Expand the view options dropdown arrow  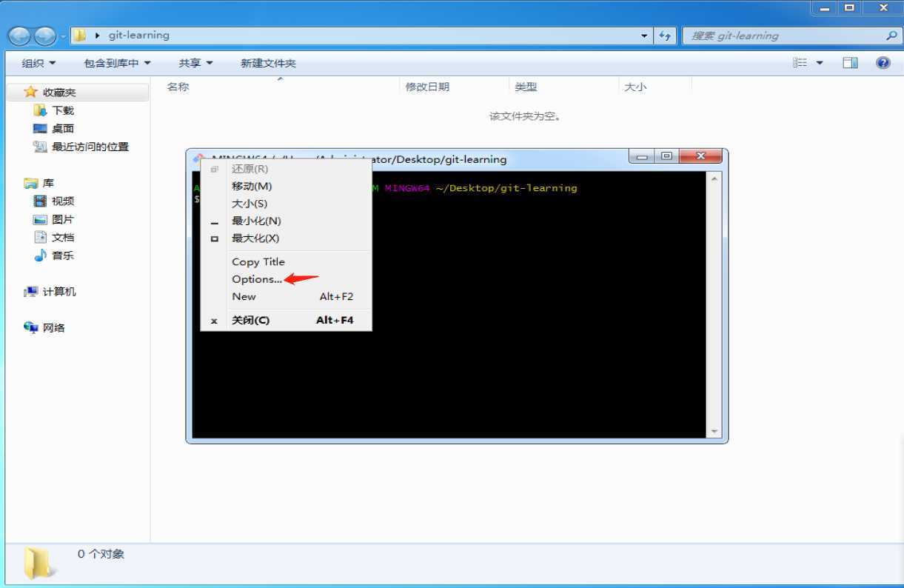820,63
